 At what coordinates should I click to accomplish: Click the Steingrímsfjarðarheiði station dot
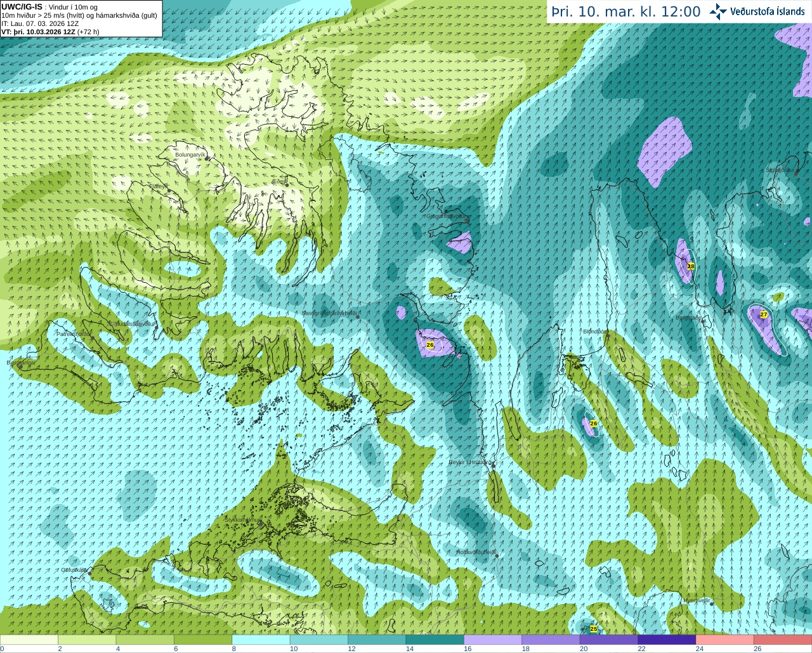(358, 316)
